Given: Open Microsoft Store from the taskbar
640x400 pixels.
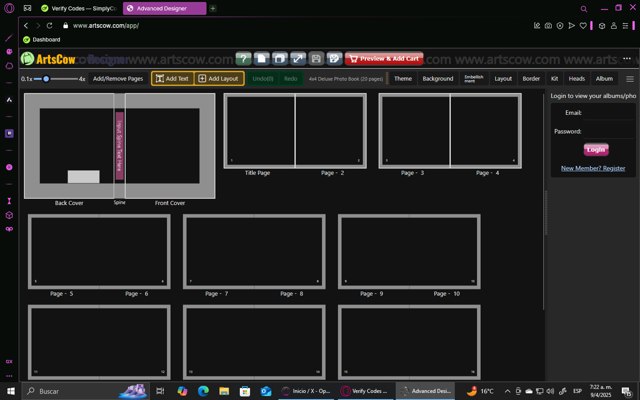Looking at the screenshot, I should click(245, 391).
